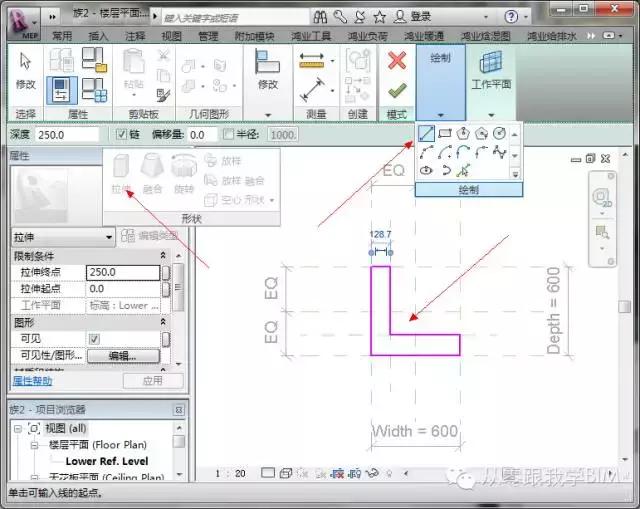Image resolution: width=640 pixels, height=509 pixels.
Task: Enable the 半径 radius checkbox
Action: pyautogui.click(x=229, y=135)
